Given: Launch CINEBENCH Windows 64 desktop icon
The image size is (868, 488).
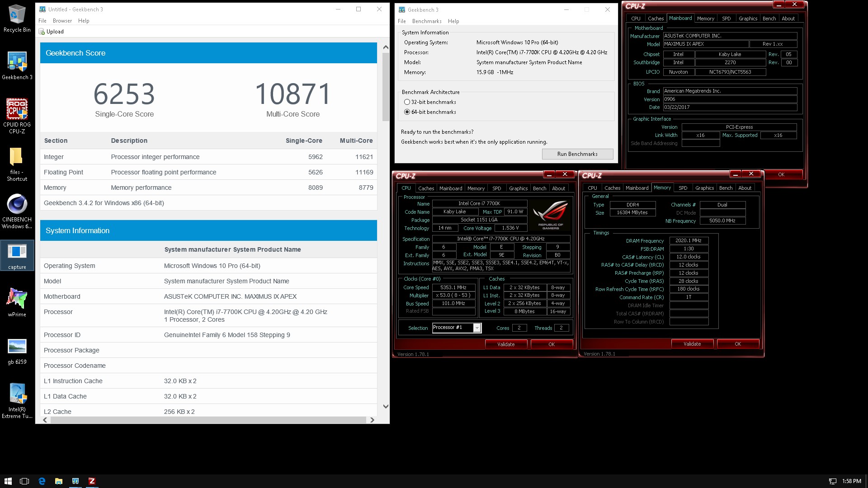Looking at the screenshot, I should (17, 211).
